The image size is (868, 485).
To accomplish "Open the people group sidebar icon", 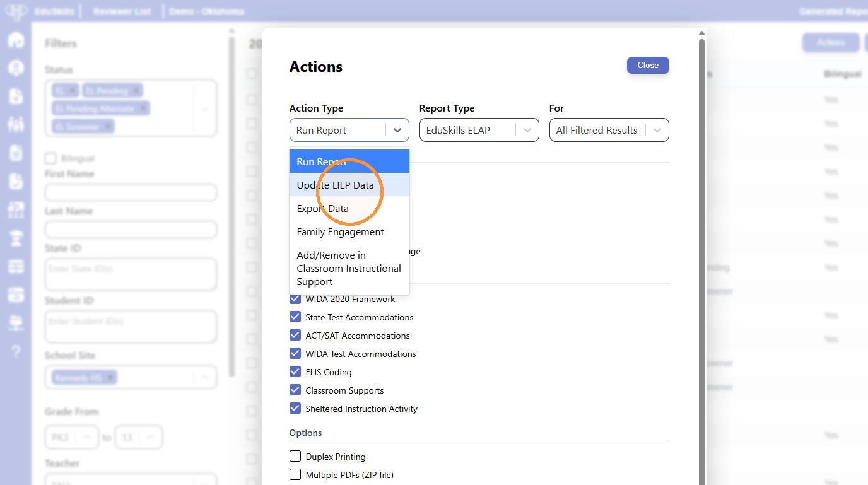I will (16, 124).
